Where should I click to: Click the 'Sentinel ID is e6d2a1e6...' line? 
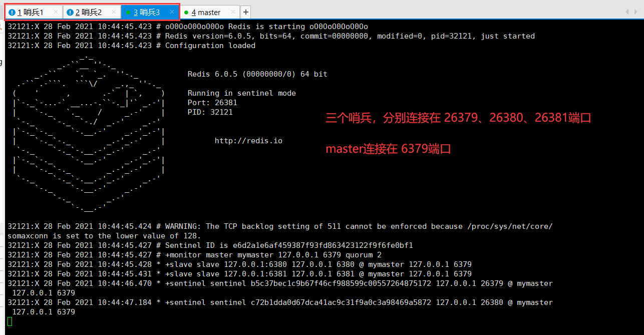point(210,245)
